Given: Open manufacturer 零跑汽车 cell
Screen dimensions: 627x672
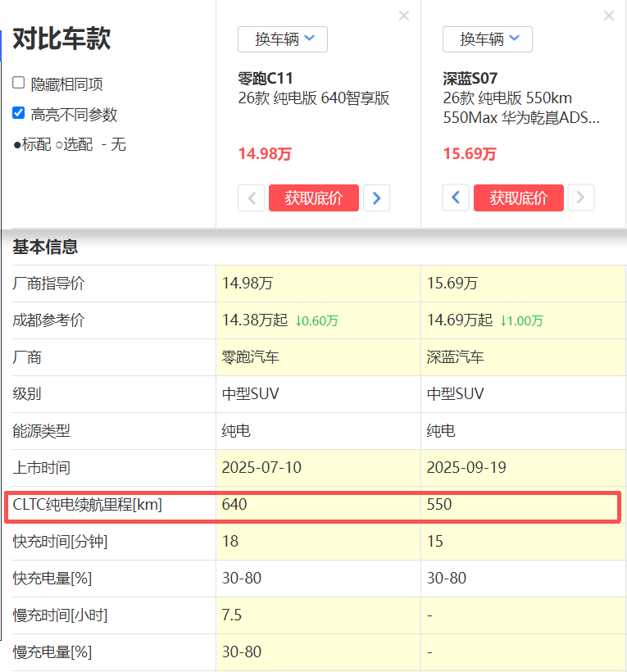Looking at the screenshot, I should 250,357.
